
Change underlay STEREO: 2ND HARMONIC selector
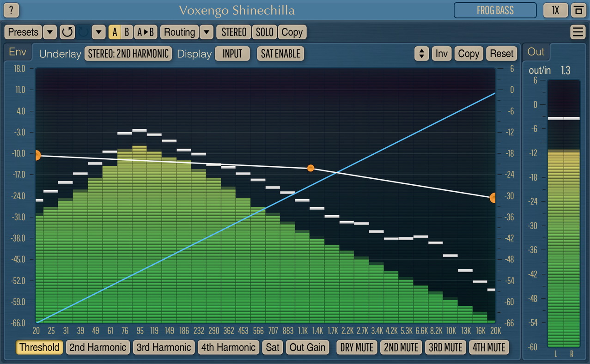tap(128, 54)
